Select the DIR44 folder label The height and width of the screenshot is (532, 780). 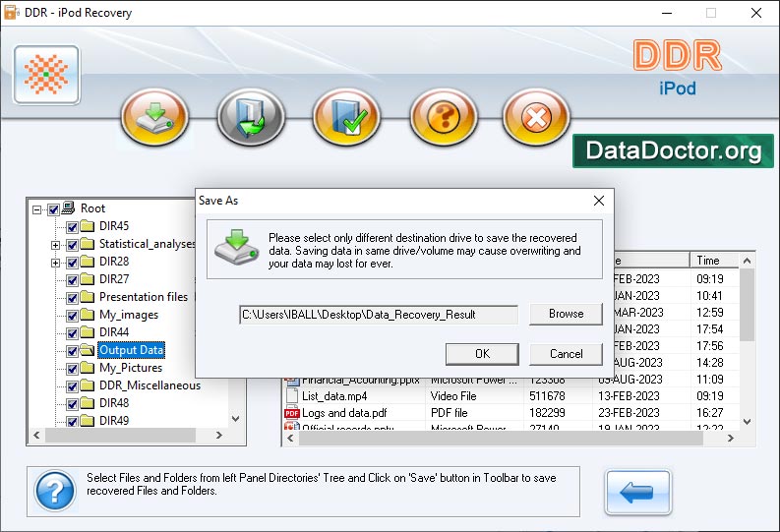pos(114,332)
